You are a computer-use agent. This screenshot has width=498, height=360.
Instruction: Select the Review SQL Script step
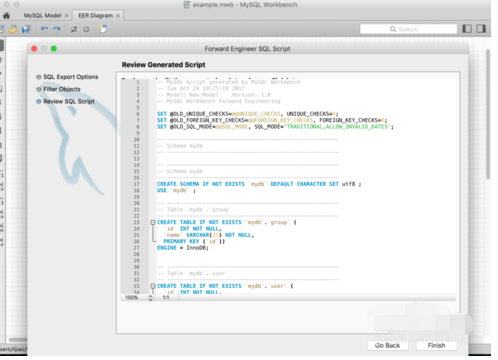tap(66, 101)
